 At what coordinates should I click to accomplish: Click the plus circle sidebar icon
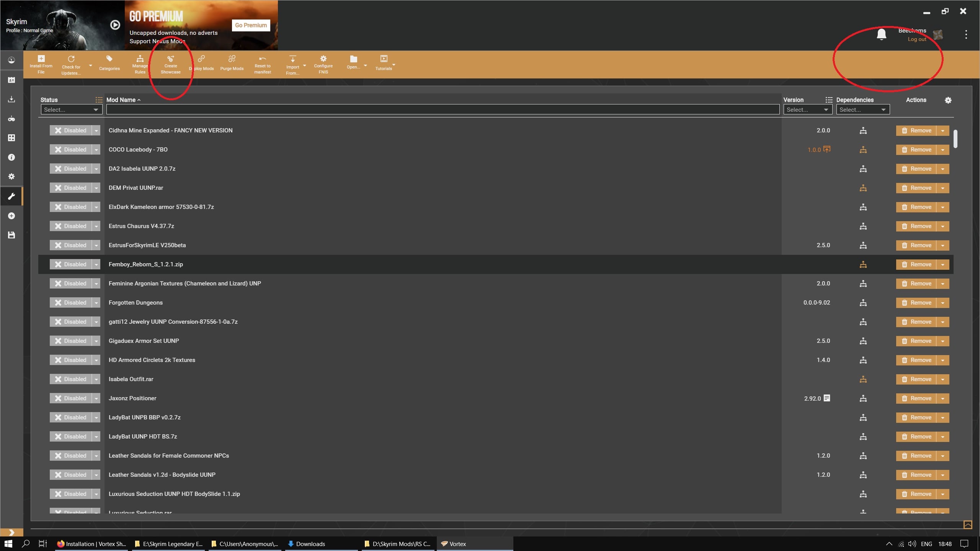coord(11,216)
